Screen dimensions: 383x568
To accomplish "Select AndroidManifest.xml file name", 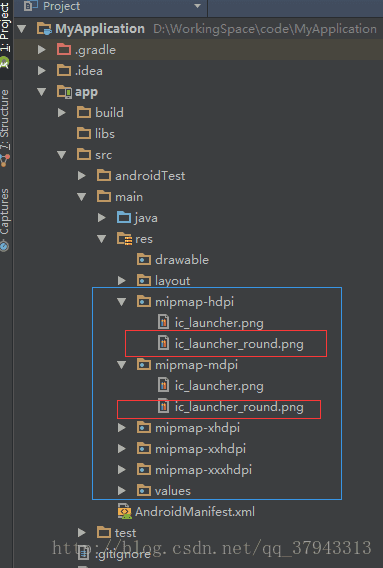I will click(195, 512).
